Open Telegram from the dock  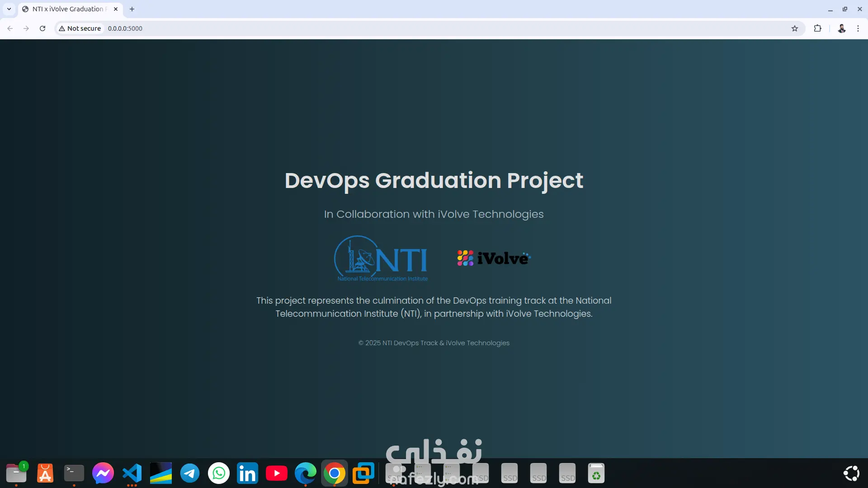190,473
